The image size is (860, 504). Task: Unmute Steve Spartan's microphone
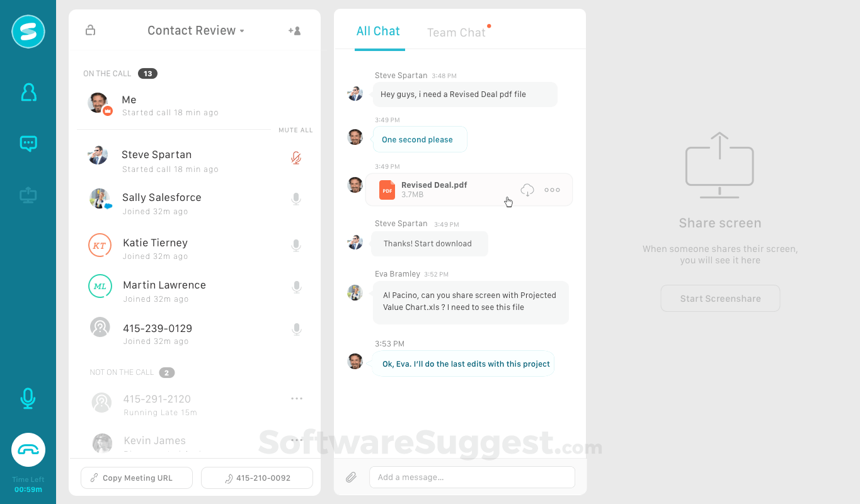click(295, 157)
